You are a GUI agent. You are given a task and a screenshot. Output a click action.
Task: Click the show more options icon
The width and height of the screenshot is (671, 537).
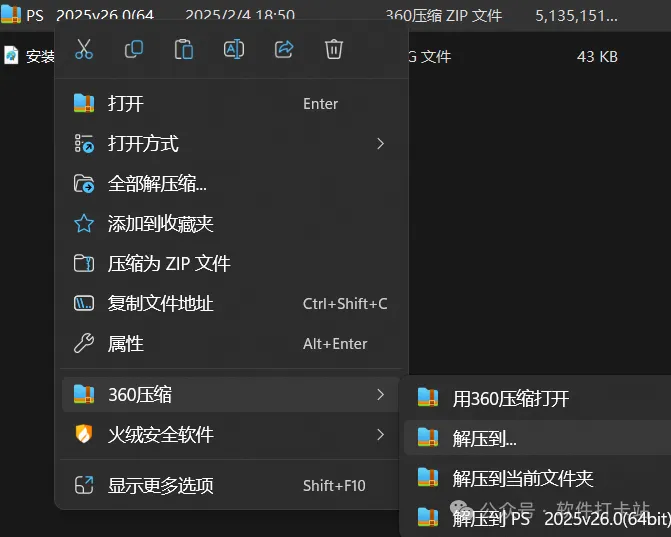click(x=84, y=486)
